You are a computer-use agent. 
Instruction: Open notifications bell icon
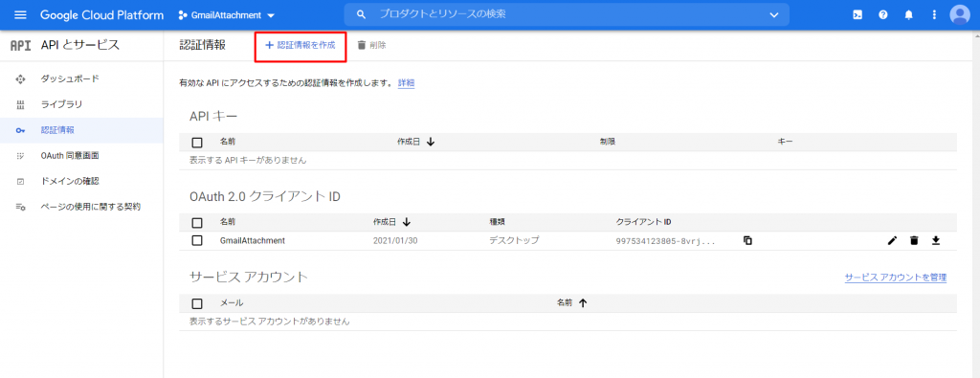pos(909,15)
